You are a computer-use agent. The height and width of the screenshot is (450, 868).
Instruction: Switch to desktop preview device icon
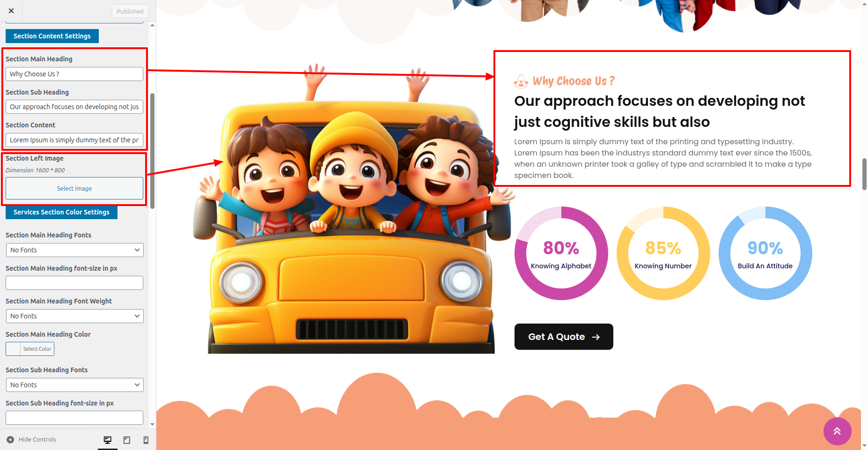[x=108, y=440]
